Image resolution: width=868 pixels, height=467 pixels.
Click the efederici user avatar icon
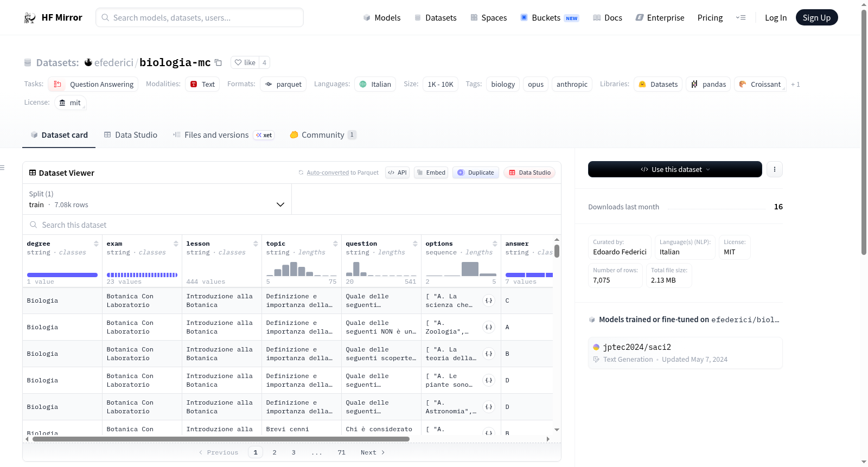(x=88, y=62)
